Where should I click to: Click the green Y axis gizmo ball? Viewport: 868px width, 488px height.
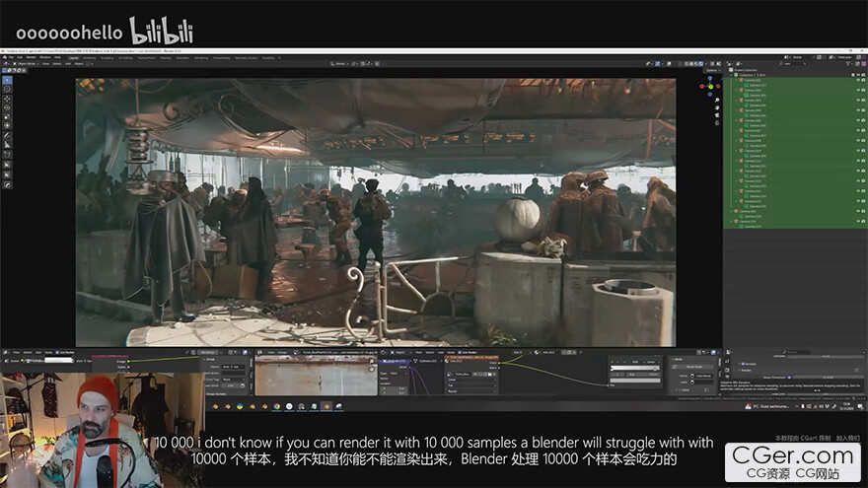point(711,87)
